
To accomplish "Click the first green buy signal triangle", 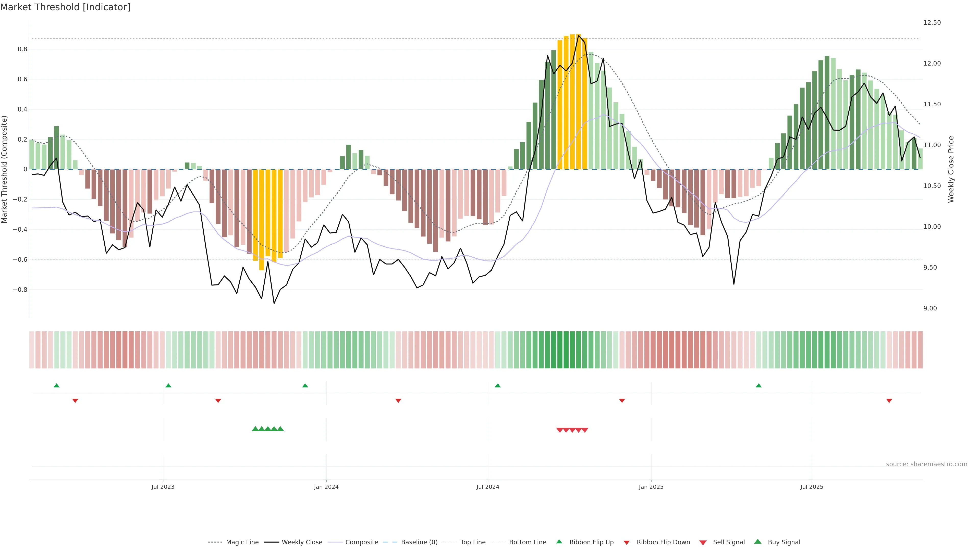I will click(x=255, y=429).
